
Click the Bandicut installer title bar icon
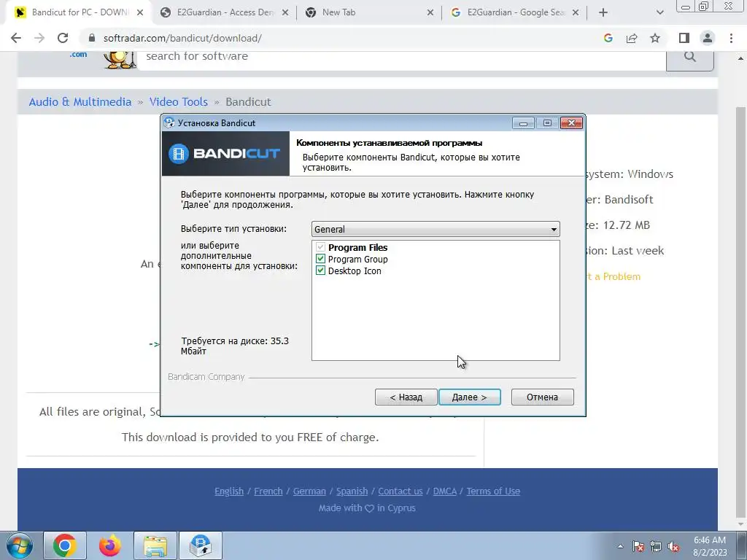(169, 122)
